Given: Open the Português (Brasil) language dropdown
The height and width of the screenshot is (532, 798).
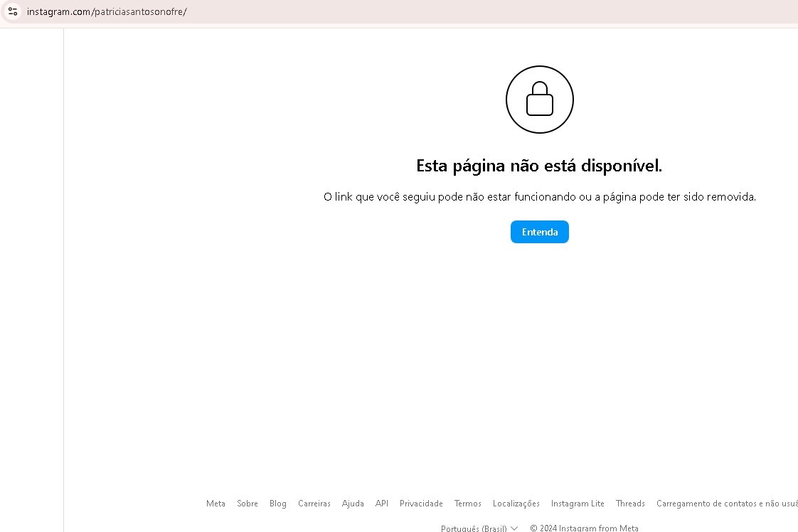Looking at the screenshot, I should (479, 528).
